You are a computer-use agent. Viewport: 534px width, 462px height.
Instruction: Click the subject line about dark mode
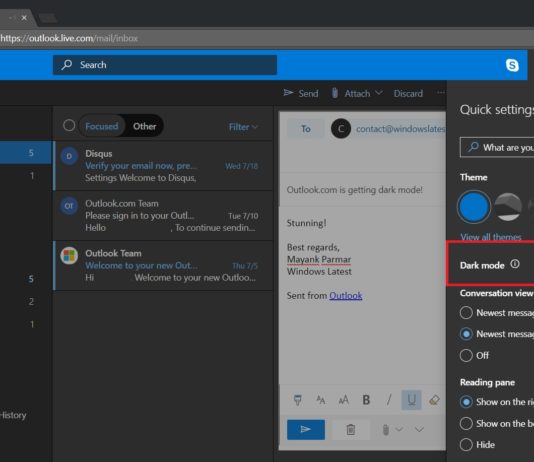355,190
